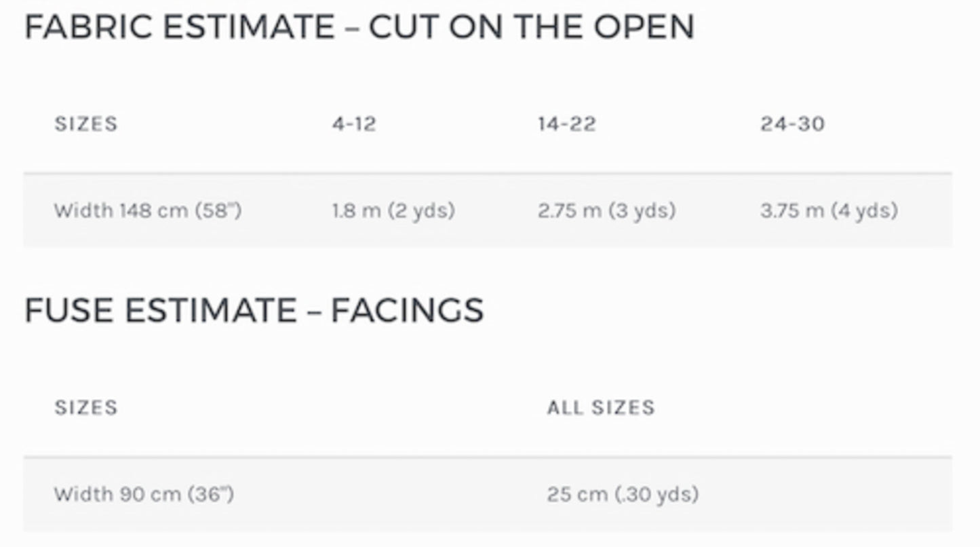
Task: Click the shaded fabric width table row
Action: click(x=488, y=210)
